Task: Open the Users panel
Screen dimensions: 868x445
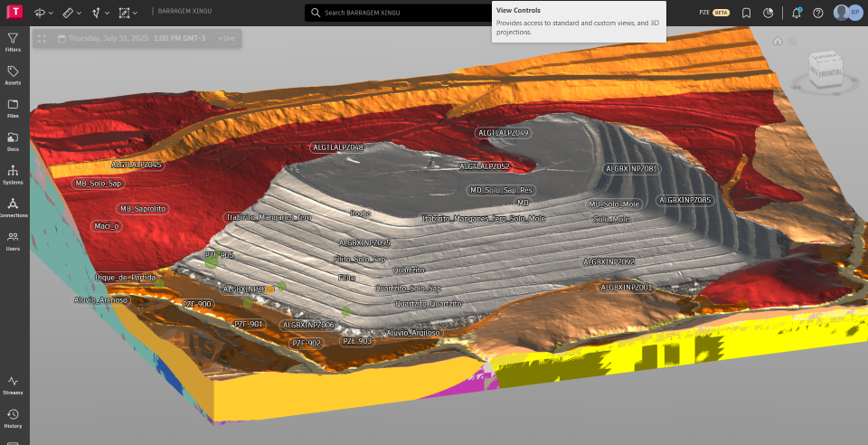Action: point(13,241)
